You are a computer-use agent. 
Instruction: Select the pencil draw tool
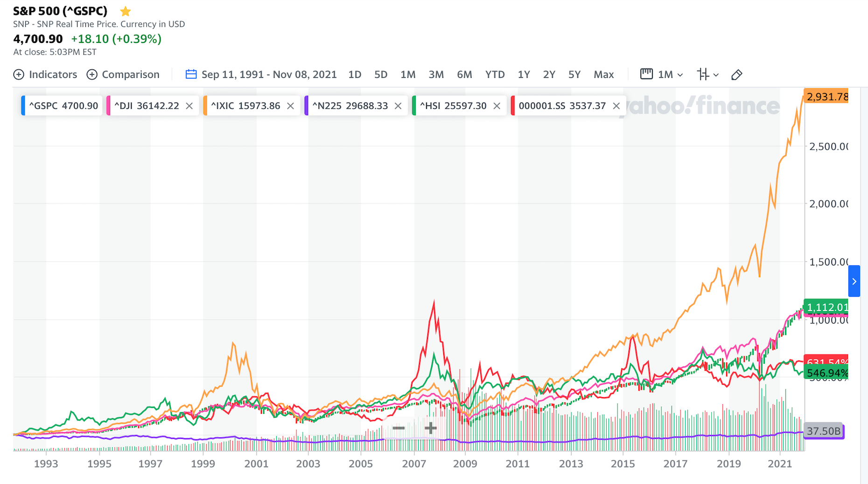pyautogui.click(x=736, y=75)
